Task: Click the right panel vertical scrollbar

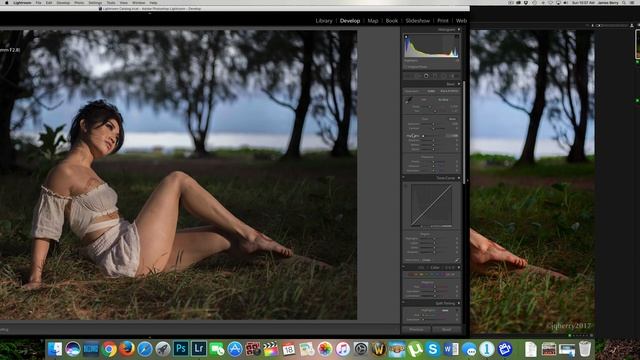Action: 464,132
